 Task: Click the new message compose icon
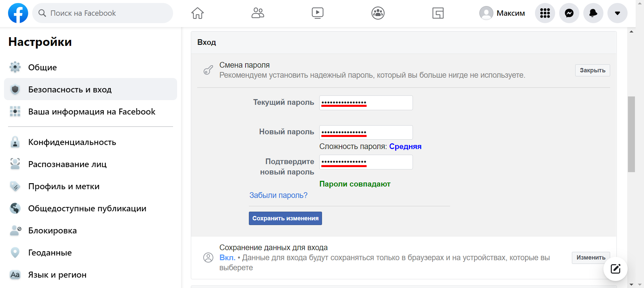tap(615, 269)
